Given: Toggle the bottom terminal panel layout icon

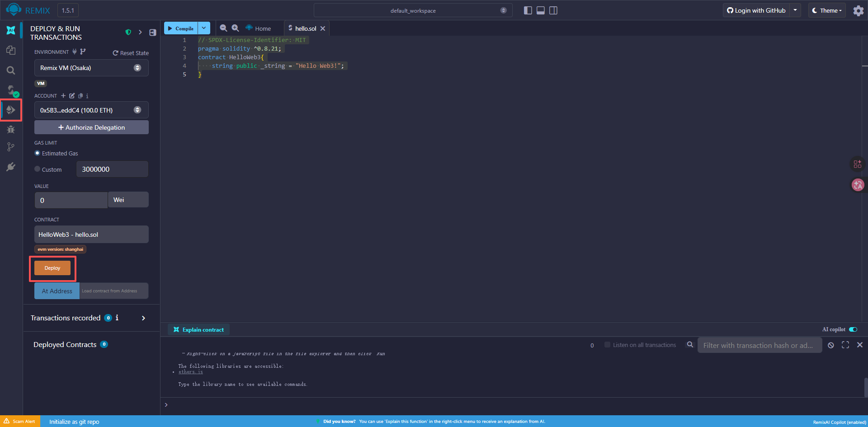Looking at the screenshot, I should tap(540, 10).
